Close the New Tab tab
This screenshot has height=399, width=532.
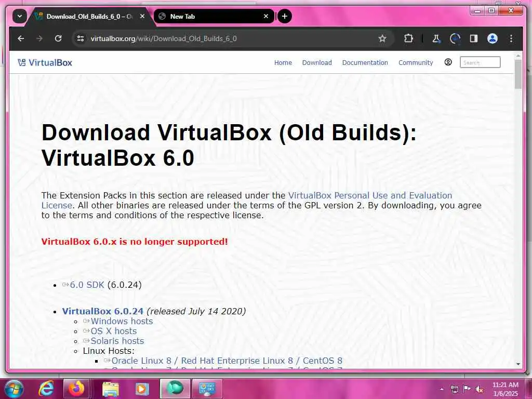(266, 16)
